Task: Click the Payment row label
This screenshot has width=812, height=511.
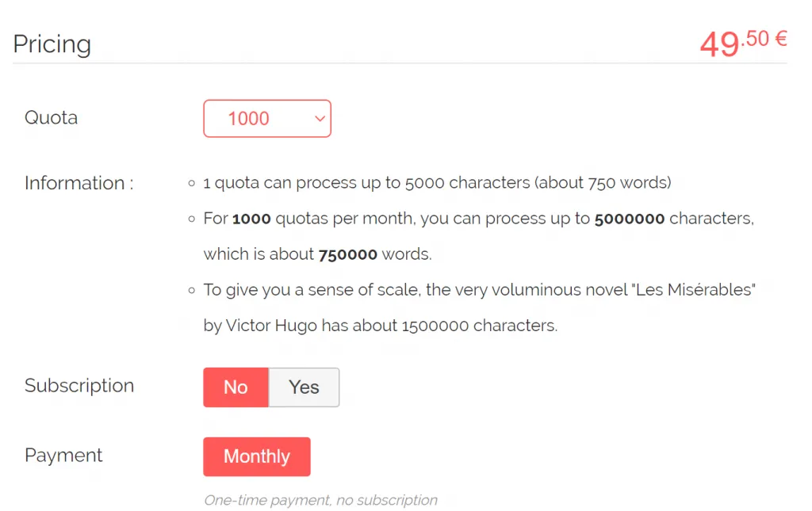Action: [x=63, y=456]
